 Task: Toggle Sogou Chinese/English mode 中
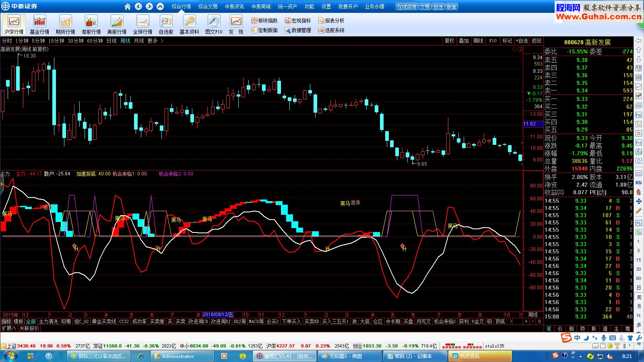577,338
